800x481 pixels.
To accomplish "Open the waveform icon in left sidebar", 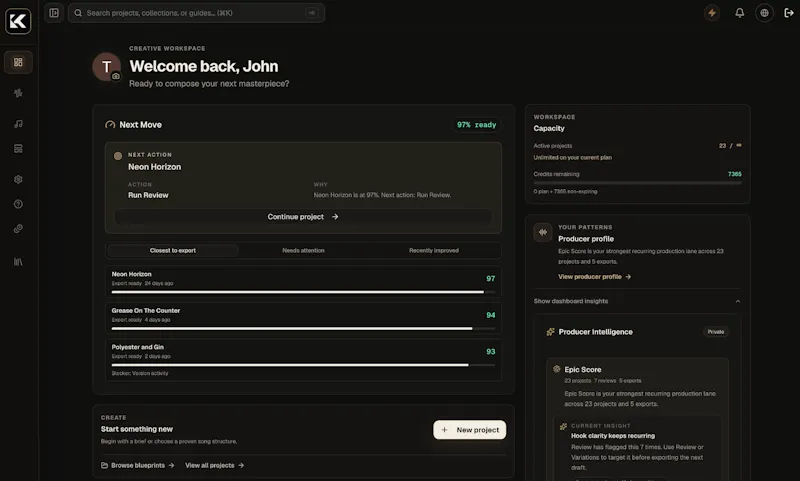I will pyautogui.click(x=18, y=93).
